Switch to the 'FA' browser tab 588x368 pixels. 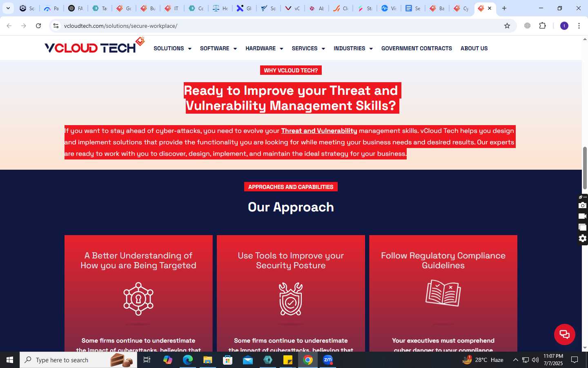click(x=76, y=8)
